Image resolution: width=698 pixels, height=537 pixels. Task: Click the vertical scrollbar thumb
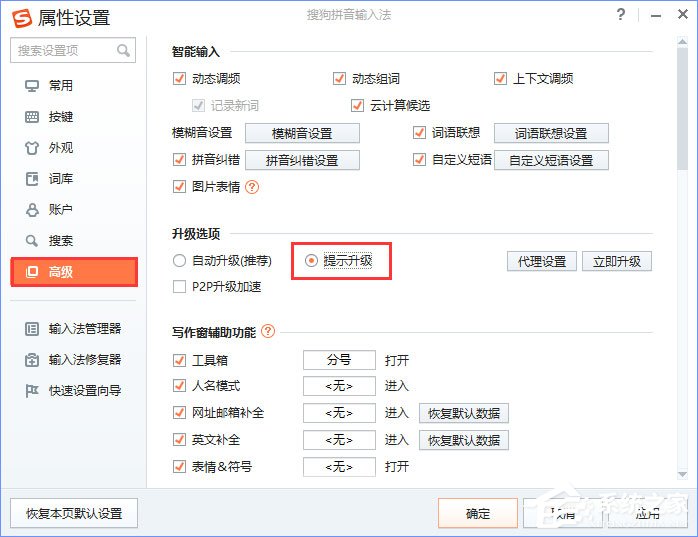pyautogui.click(x=682, y=108)
